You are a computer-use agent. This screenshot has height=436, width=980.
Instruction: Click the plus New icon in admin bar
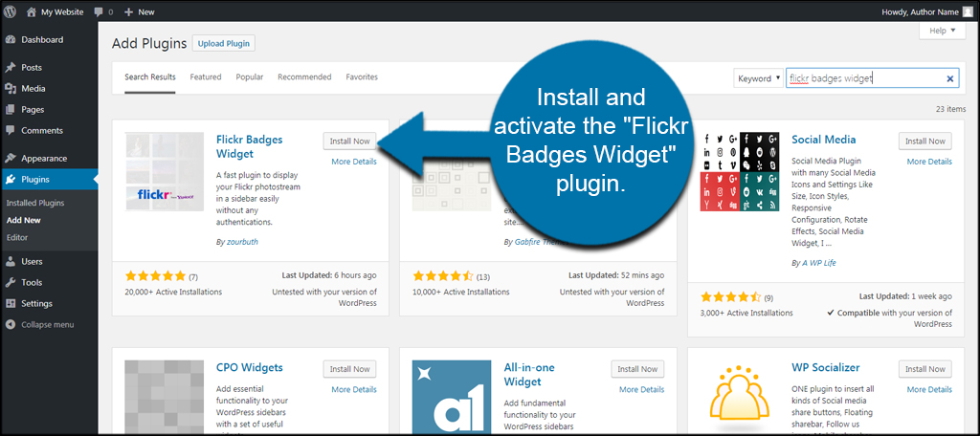click(x=129, y=11)
